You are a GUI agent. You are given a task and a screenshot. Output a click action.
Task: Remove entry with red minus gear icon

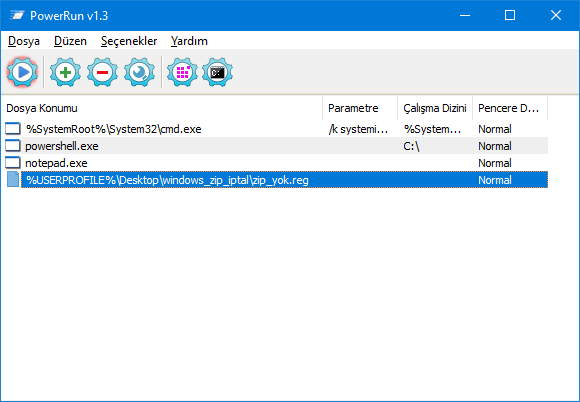point(102,72)
